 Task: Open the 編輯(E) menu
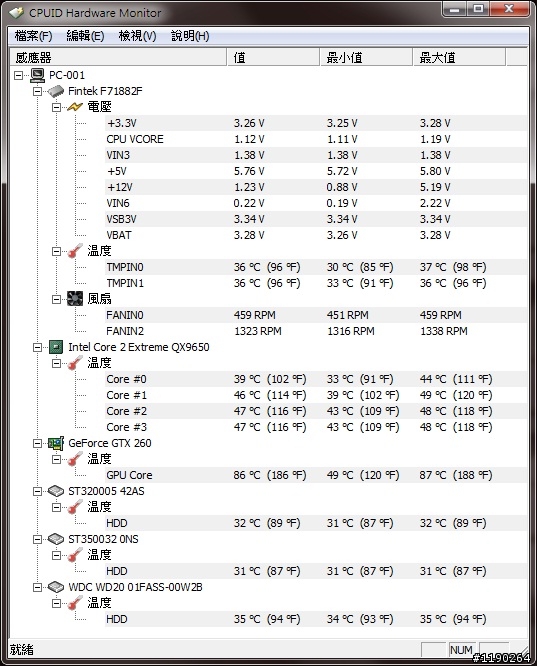pyautogui.click(x=85, y=36)
